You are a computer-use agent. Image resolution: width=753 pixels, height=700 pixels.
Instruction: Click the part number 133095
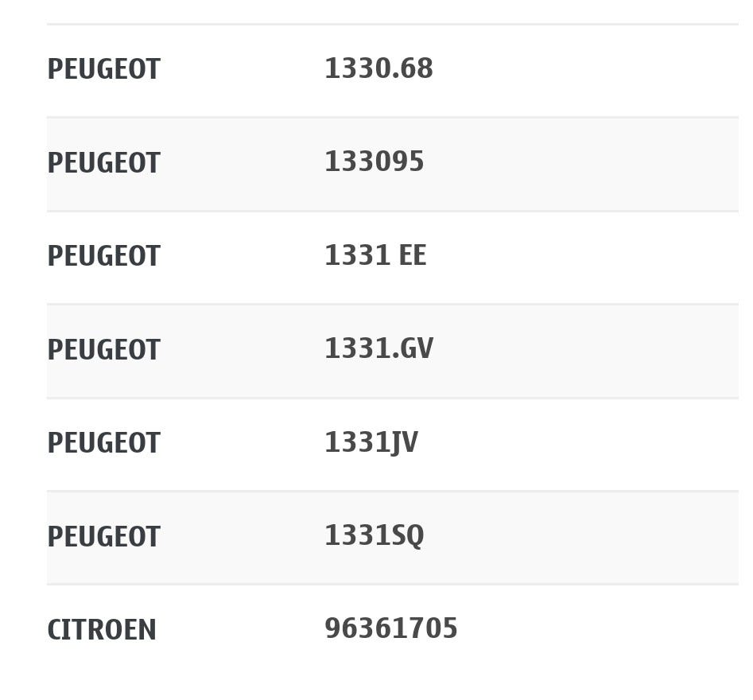(374, 162)
